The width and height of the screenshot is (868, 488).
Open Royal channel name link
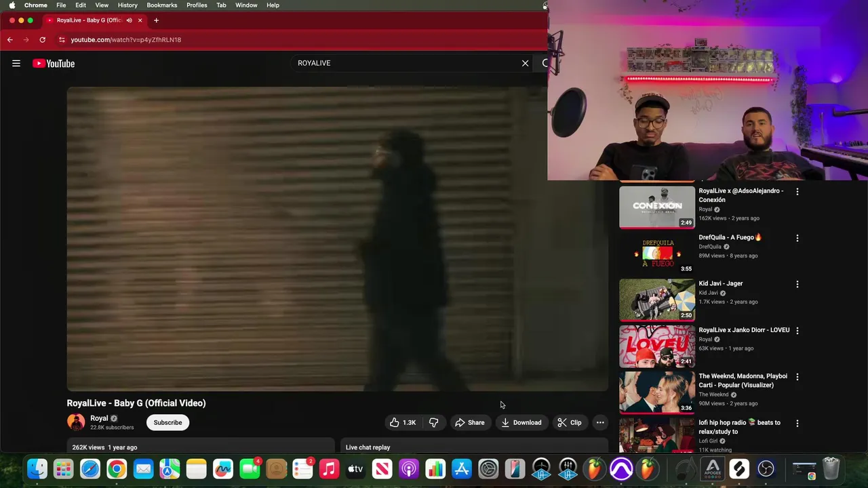pyautogui.click(x=99, y=418)
